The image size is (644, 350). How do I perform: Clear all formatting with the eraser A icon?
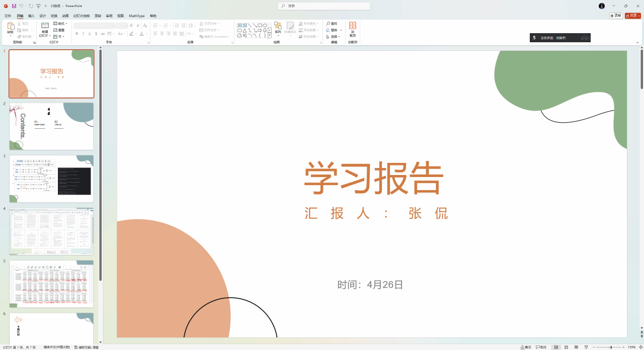pos(146,25)
